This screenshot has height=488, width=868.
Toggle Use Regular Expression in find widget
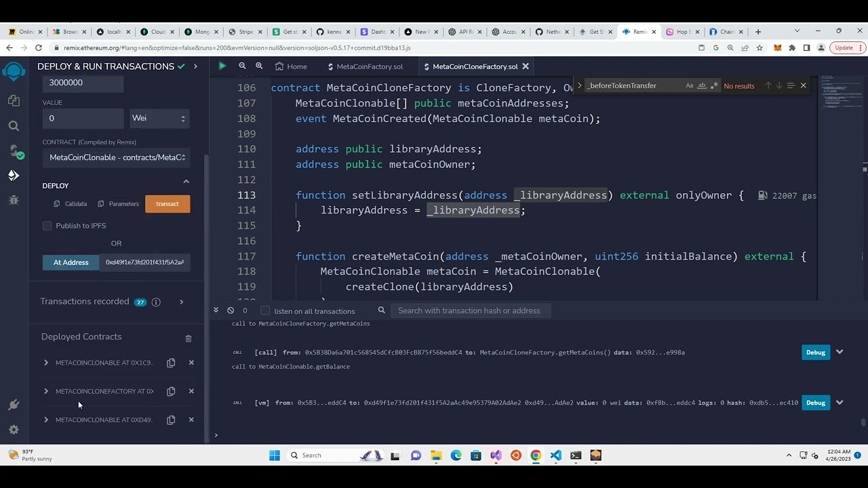pos(714,85)
